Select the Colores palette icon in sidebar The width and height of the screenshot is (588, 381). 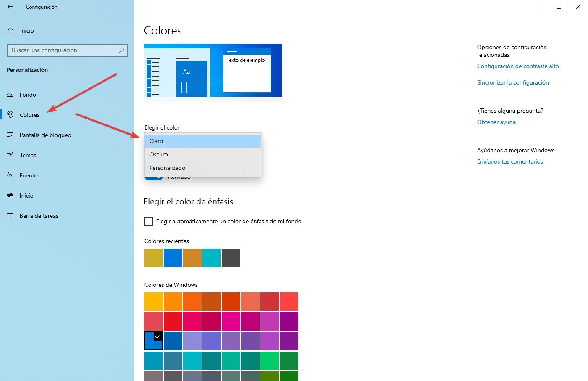tap(10, 115)
